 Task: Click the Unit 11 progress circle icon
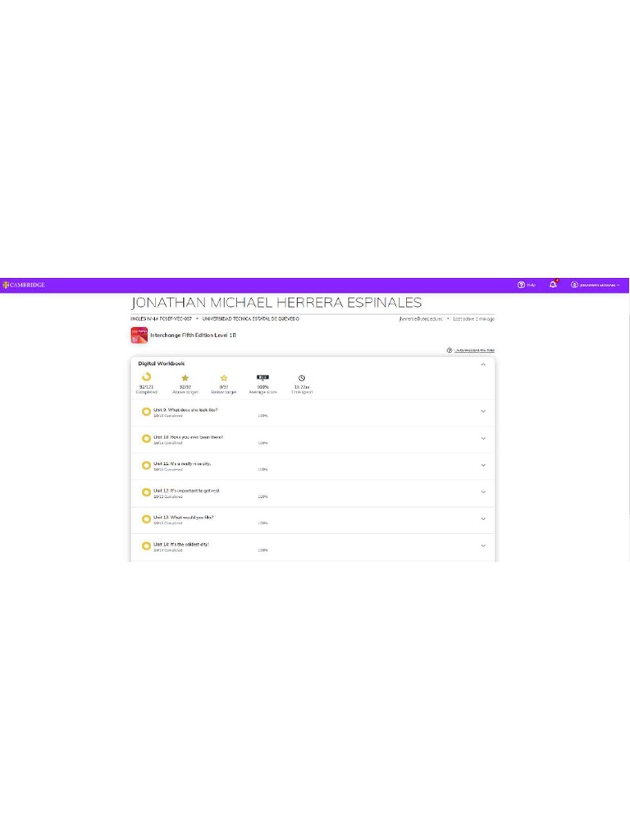[146, 465]
